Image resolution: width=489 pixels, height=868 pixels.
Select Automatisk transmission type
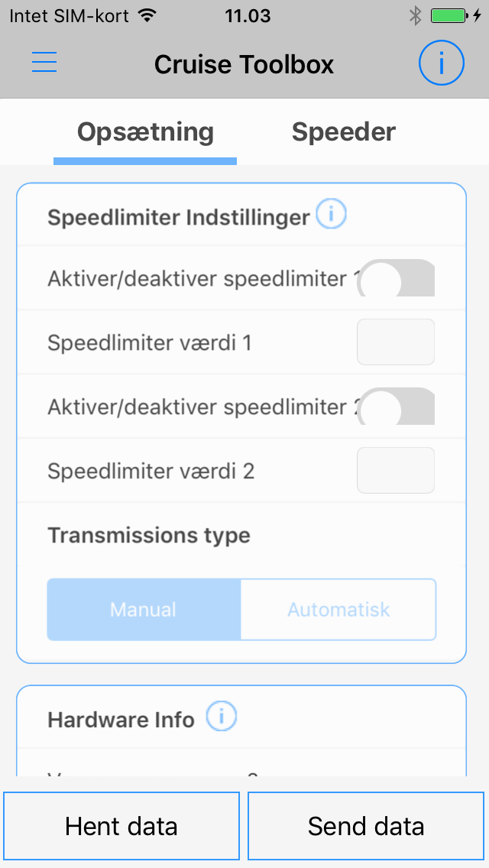tap(338, 610)
